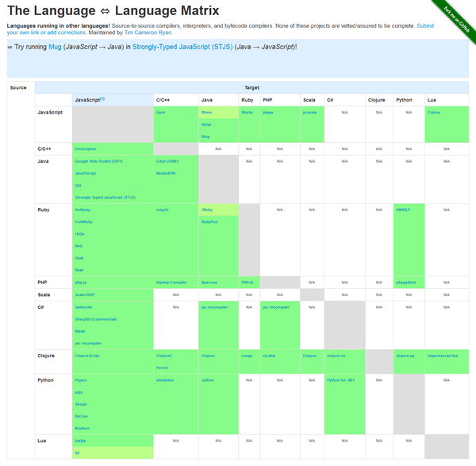Open the rb2js project link
The width and height of the screenshot is (476, 466).
pyautogui.click(x=79, y=234)
